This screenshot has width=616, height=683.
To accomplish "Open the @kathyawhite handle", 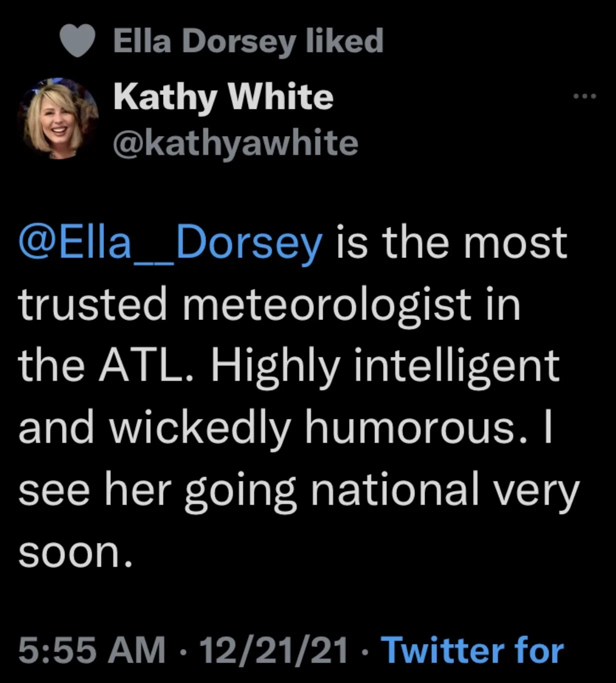I will (236, 142).
